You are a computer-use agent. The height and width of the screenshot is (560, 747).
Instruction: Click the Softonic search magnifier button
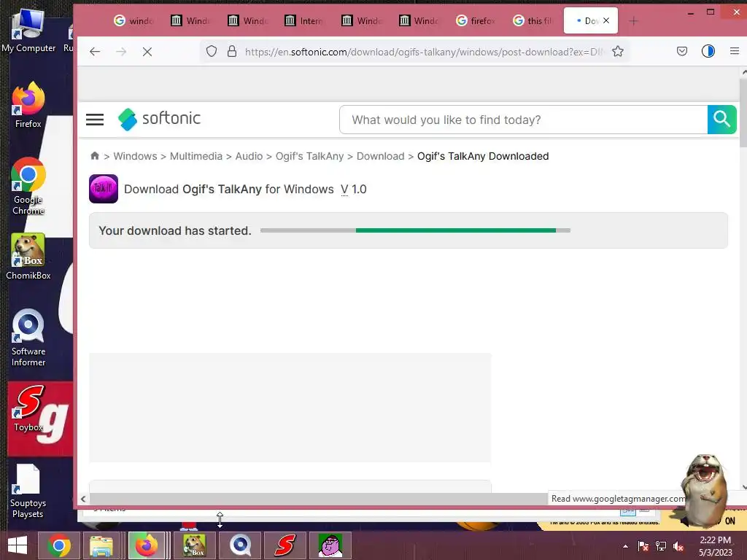click(x=721, y=120)
